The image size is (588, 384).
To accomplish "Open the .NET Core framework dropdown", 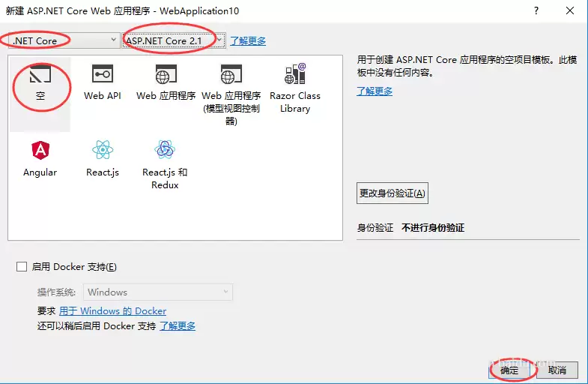I will [63, 40].
